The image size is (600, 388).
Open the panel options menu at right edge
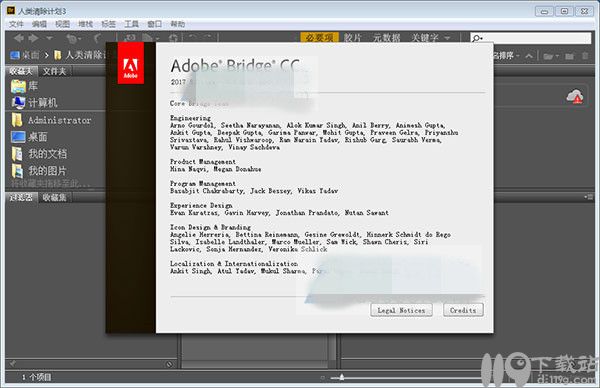pos(588,197)
